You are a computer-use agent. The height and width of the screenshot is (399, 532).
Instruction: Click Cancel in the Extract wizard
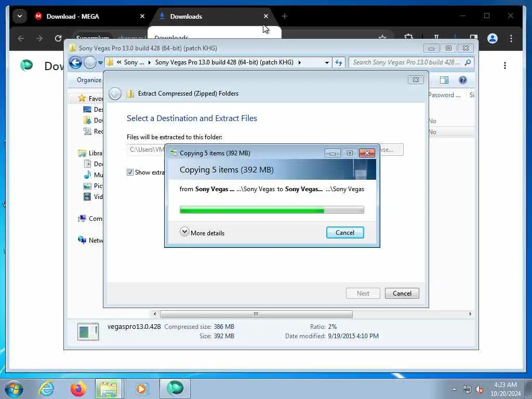click(x=402, y=294)
